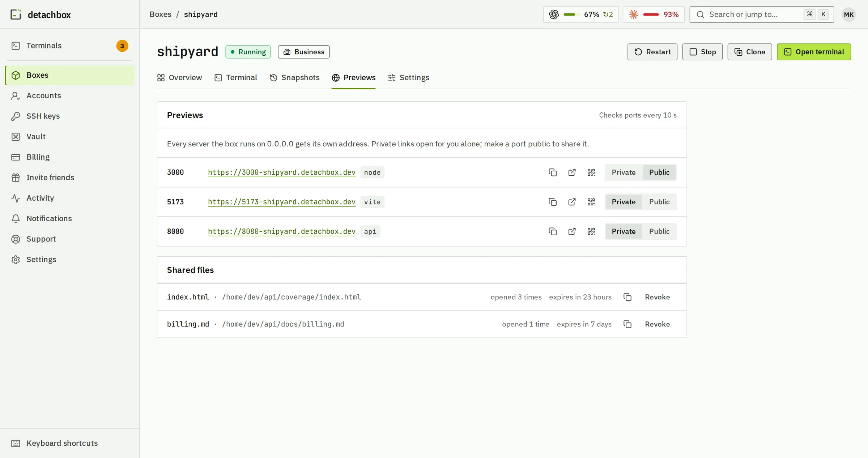
Task: Click the detachbox logo icon
Action: (x=16, y=14)
